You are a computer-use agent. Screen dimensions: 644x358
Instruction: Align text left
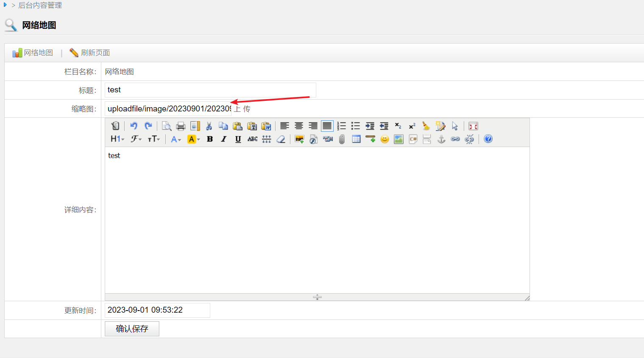click(x=284, y=126)
